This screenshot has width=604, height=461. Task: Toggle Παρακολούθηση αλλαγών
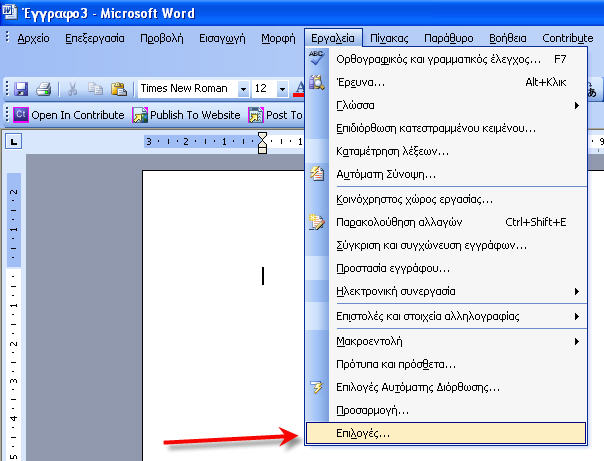[446, 222]
